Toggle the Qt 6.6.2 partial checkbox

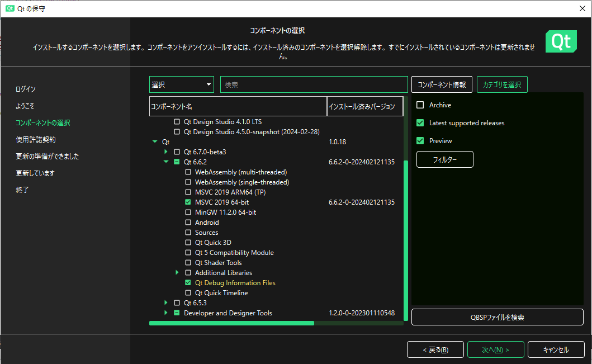(177, 162)
